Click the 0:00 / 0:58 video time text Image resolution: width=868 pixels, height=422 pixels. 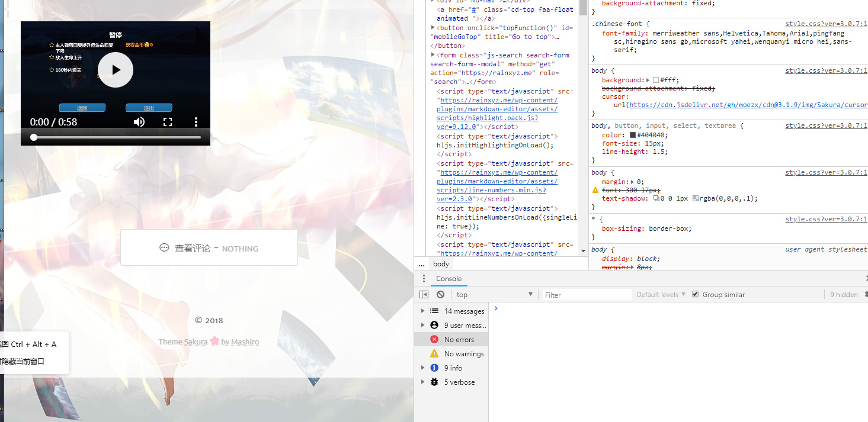point(53,122)
